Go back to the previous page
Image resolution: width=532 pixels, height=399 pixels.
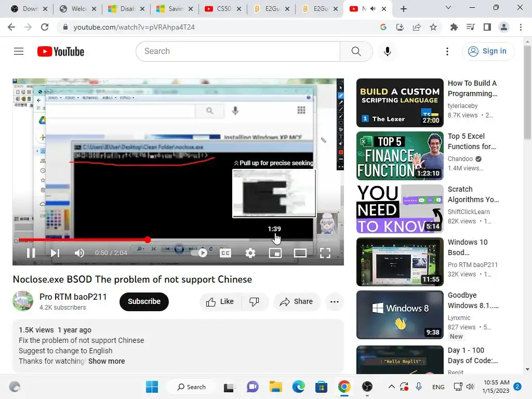tap(11, 27)
